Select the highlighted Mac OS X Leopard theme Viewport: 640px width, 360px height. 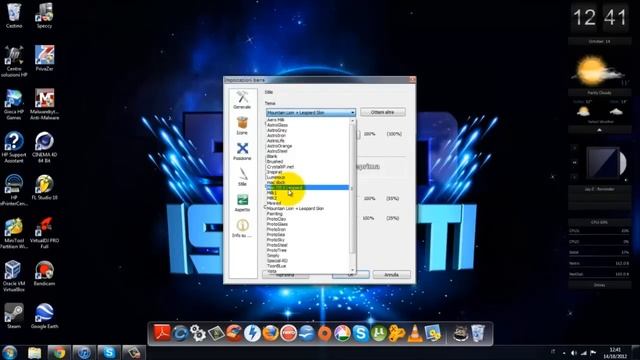pyautogui.click(x=307, y=188)
